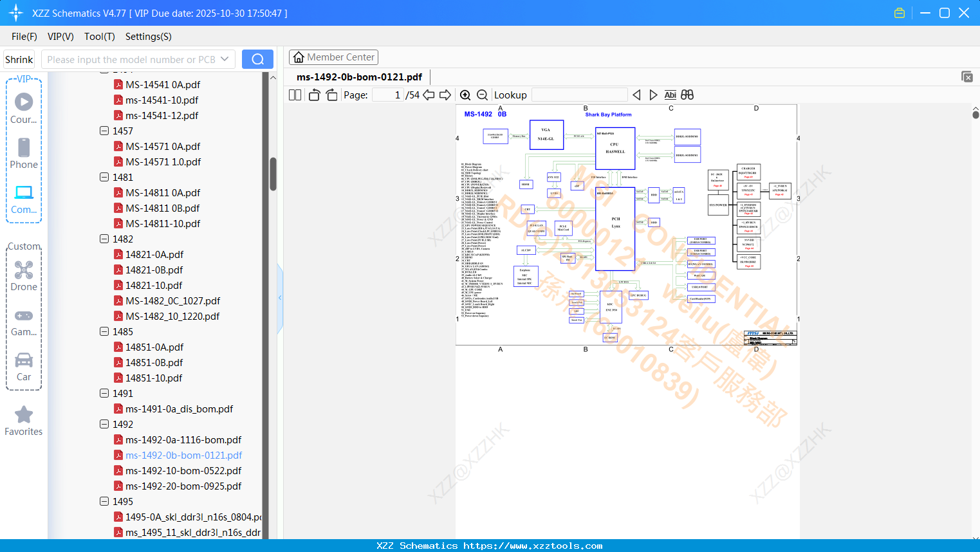Open the Phone category
Screen dimensions: 980x552
[x=24, y=153]
